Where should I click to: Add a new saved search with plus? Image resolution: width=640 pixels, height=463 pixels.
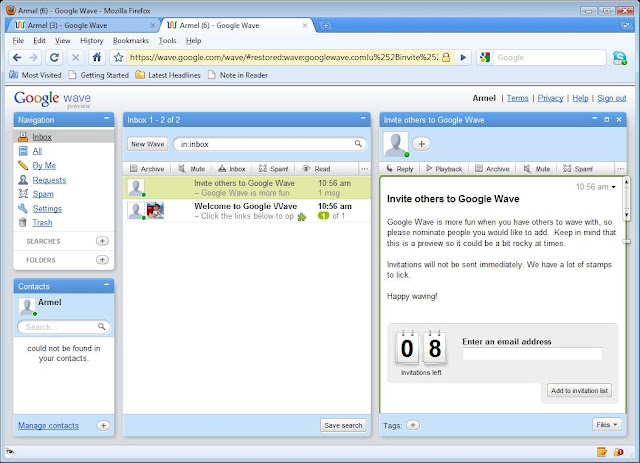tap(102, 241)
